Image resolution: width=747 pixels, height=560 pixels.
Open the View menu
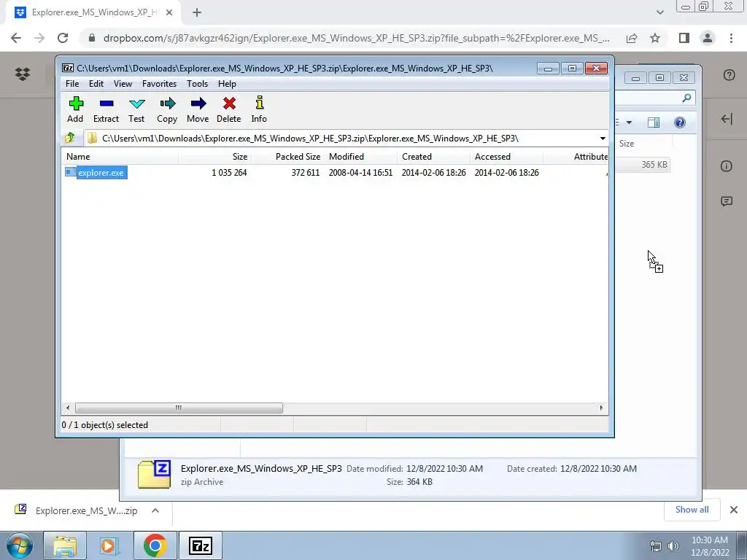coord(123,84)
